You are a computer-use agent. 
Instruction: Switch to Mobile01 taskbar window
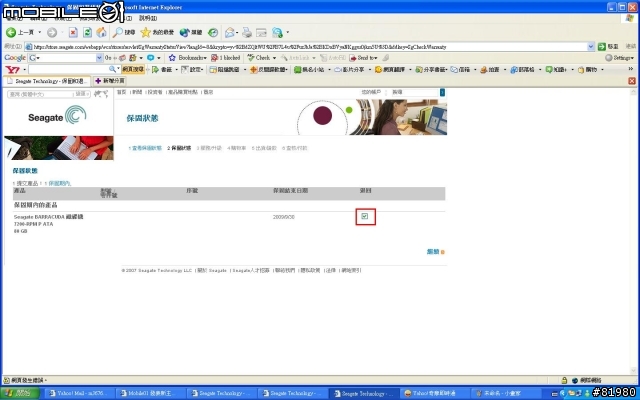[150, 393]
